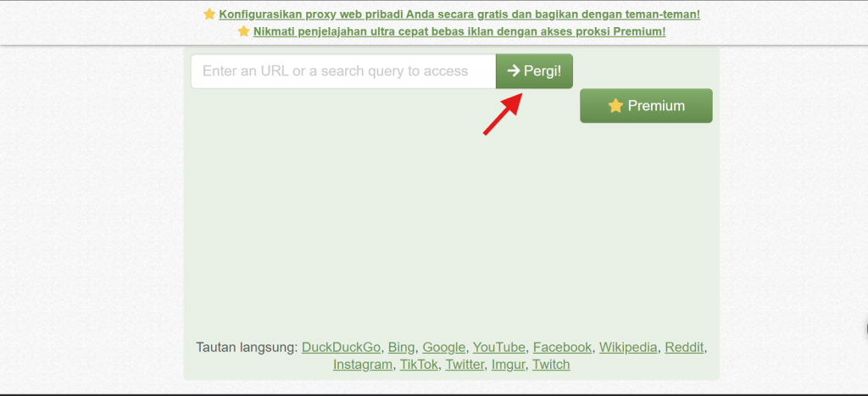
Task: Open the YouTube direct link
Action: tap(498, 348)
